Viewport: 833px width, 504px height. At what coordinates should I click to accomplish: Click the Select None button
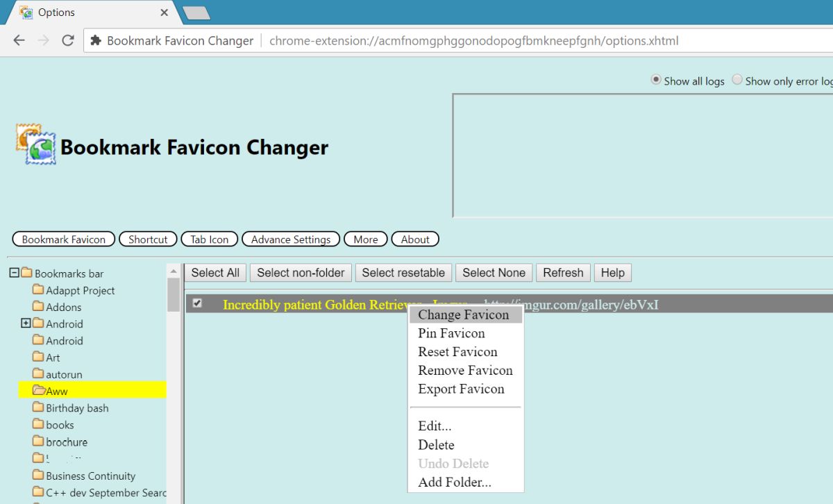(x=494, y=273)
